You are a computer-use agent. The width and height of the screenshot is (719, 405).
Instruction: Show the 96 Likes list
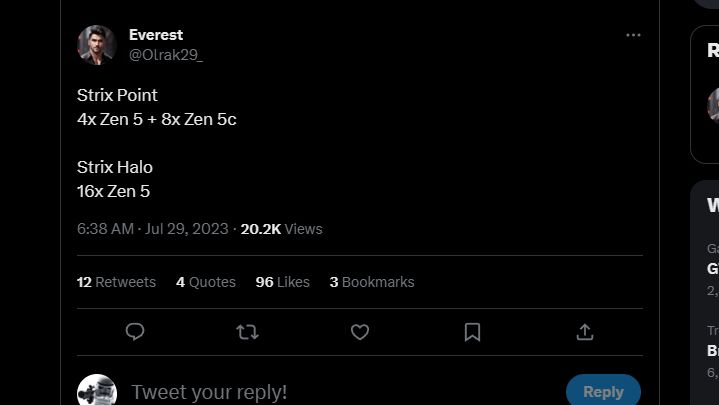[x=282, y=282]
